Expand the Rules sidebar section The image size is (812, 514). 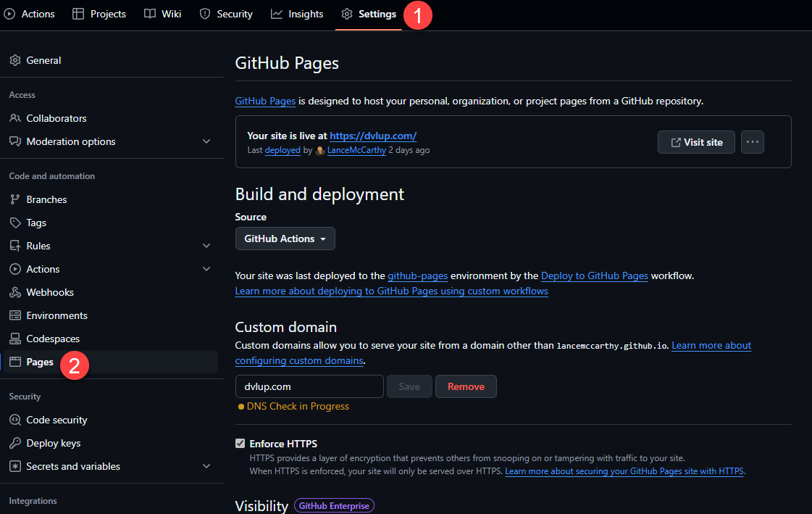click(x=206, y=246)
